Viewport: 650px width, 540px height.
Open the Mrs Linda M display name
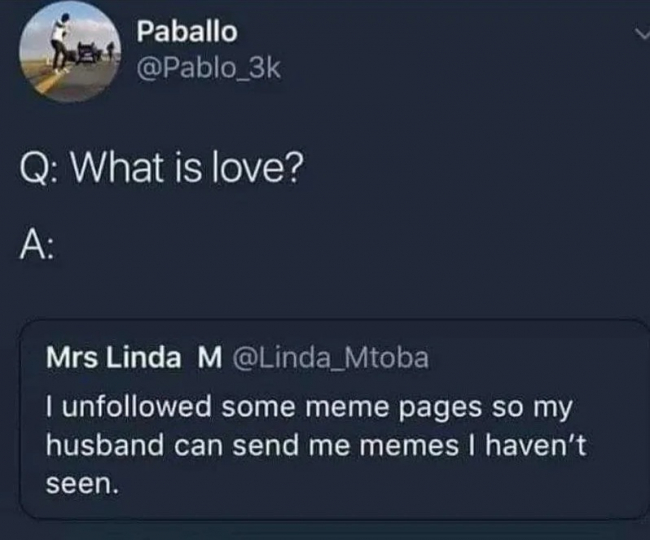[134, 358]
